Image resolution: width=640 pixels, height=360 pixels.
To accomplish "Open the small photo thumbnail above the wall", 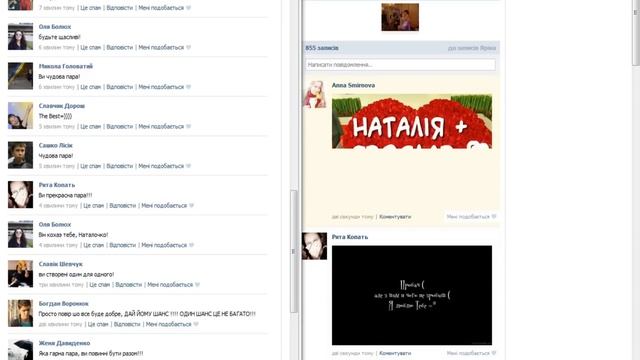I will point(400,17).
